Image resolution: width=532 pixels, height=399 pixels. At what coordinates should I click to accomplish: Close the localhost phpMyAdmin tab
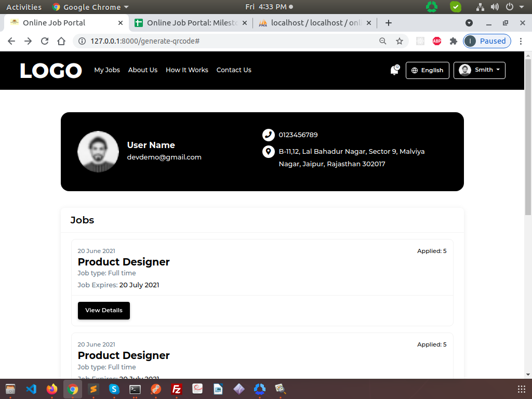click(x=369, y=23)
